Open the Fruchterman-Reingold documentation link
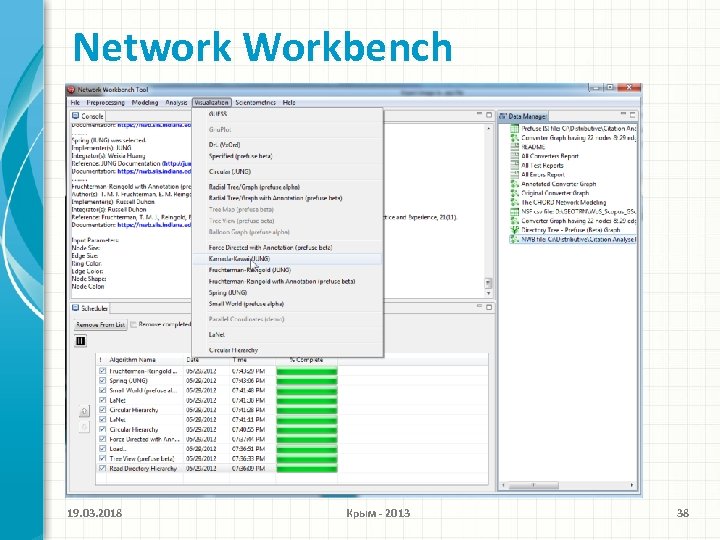The width and height of the screenshot is (720, 540). 154,225
